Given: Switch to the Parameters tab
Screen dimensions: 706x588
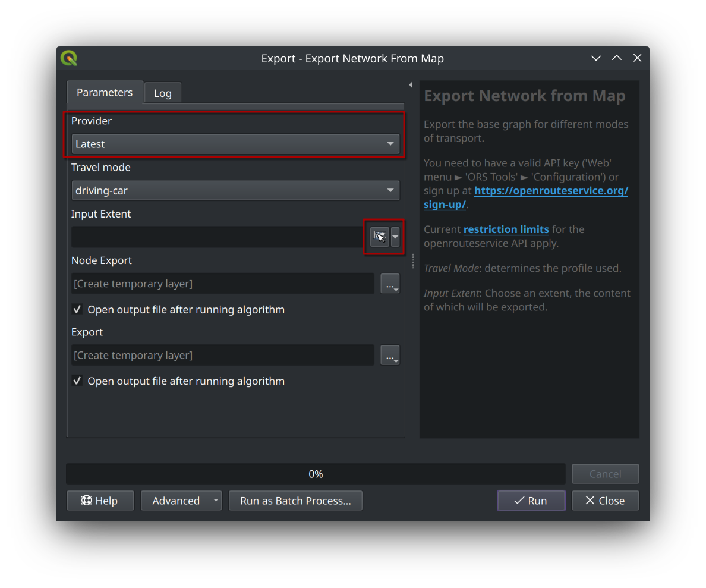Looking at the screenshot, I should (x=105, y=92).
